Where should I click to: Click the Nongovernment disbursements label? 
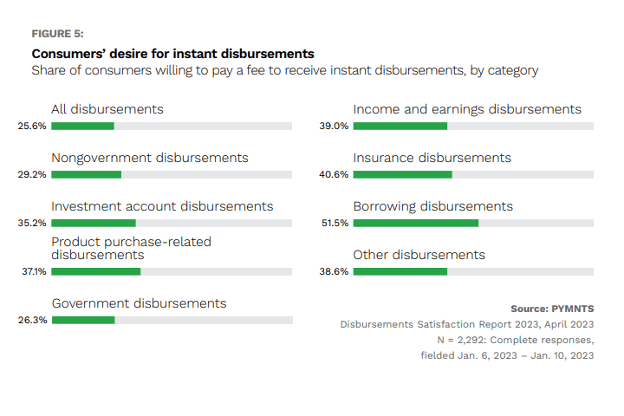click(150, 158)
